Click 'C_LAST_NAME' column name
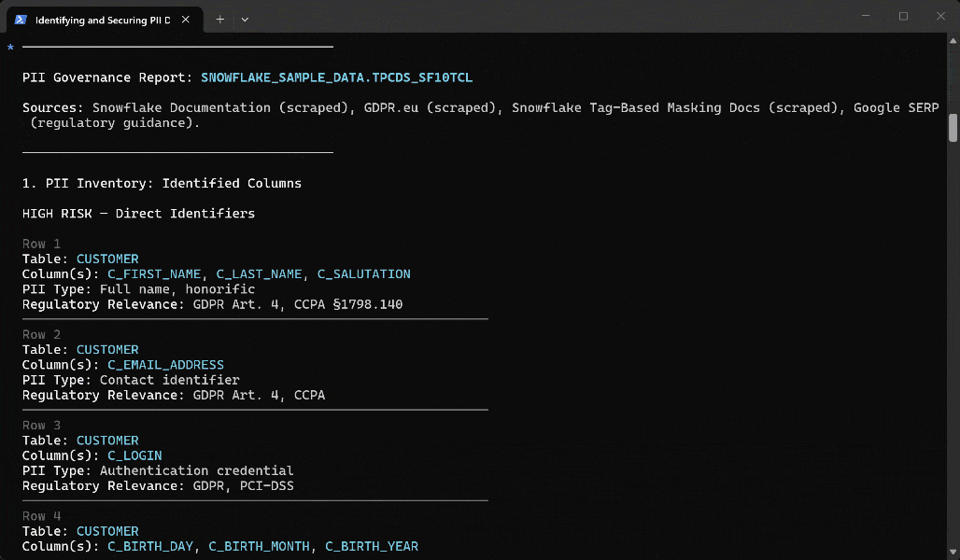 [x=259, y=274]
